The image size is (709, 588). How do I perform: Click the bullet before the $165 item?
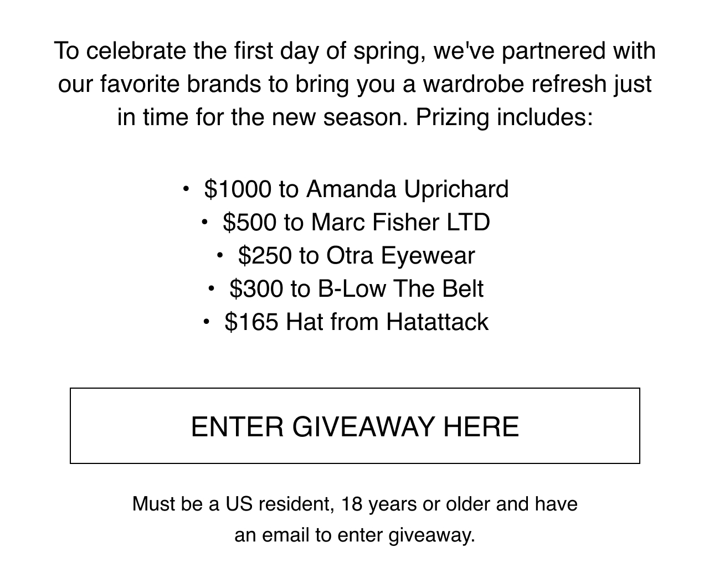pos(207,322)
